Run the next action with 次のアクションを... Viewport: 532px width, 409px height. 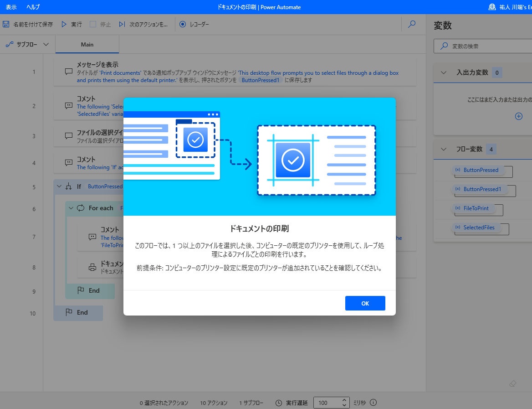click(x=143, y=24)
